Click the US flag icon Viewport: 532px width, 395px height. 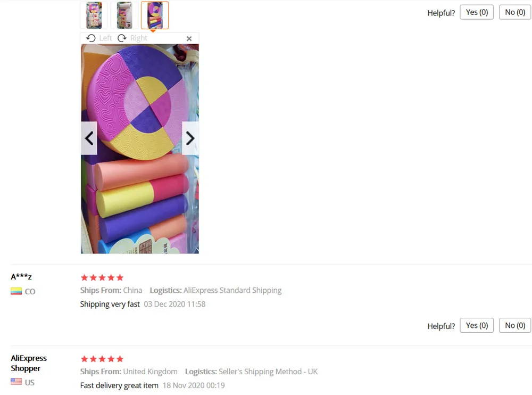pyautogui.click(x=16, y=382)
